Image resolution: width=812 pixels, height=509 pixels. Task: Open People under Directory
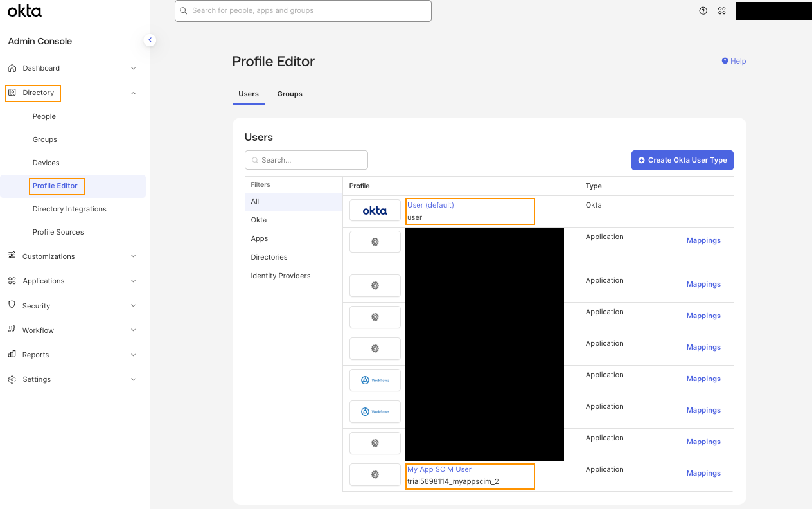coord(44,116)
